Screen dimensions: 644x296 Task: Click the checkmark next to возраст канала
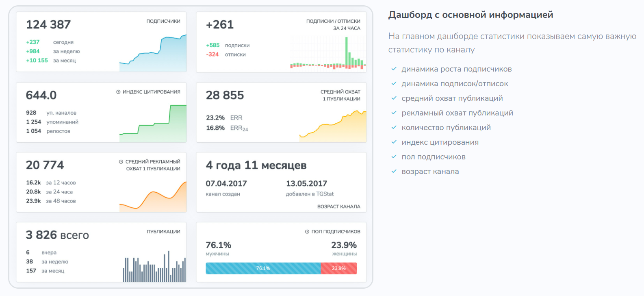(x=394, y=172)
